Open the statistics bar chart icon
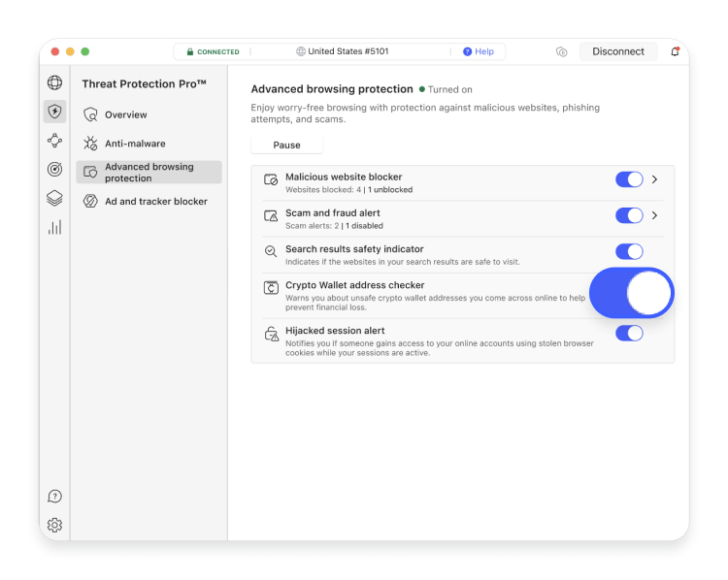Viewport: 728px width, 580px height. coord(54,227)
